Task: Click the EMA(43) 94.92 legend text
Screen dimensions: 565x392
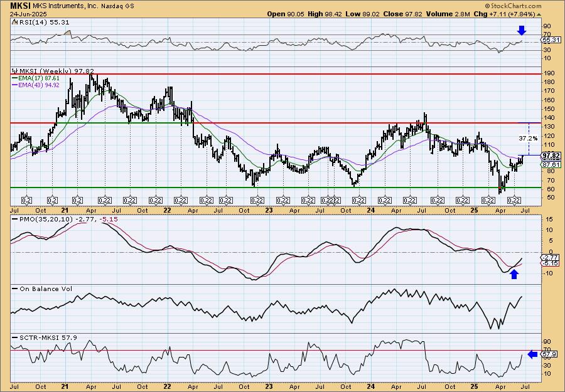Action: 40,85
